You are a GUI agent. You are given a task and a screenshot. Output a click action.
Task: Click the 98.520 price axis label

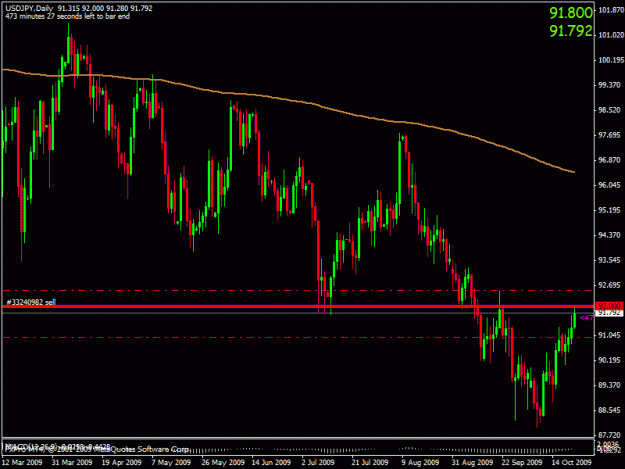[x=611, y=110]
